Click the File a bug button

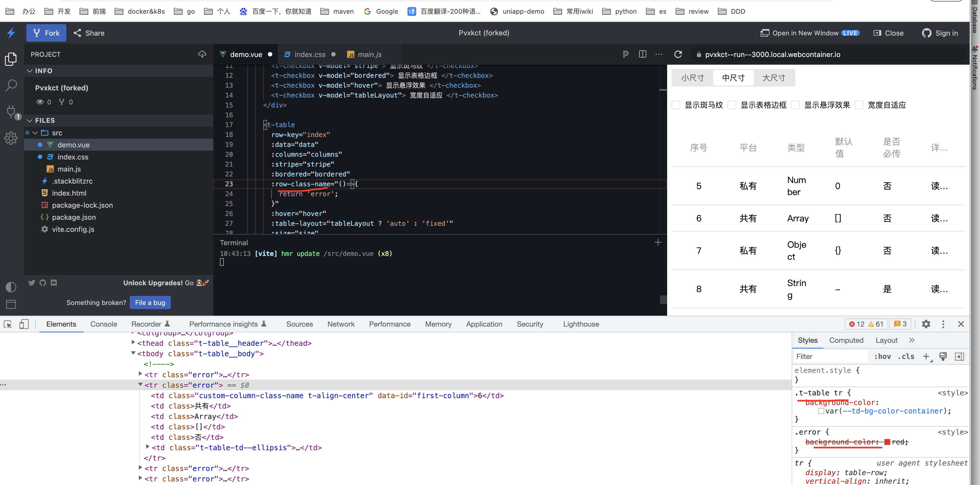[x=149, y=303]
